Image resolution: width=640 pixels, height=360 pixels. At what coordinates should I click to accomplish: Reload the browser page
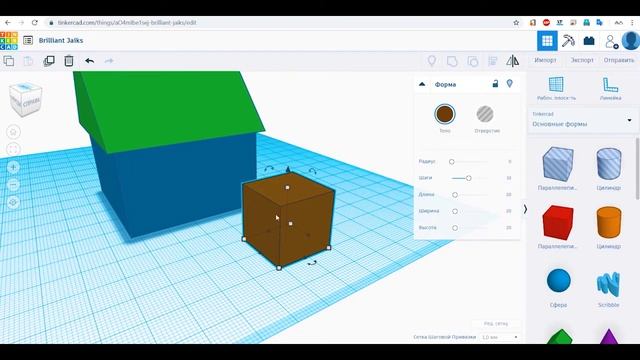click(x=35, y=22)
